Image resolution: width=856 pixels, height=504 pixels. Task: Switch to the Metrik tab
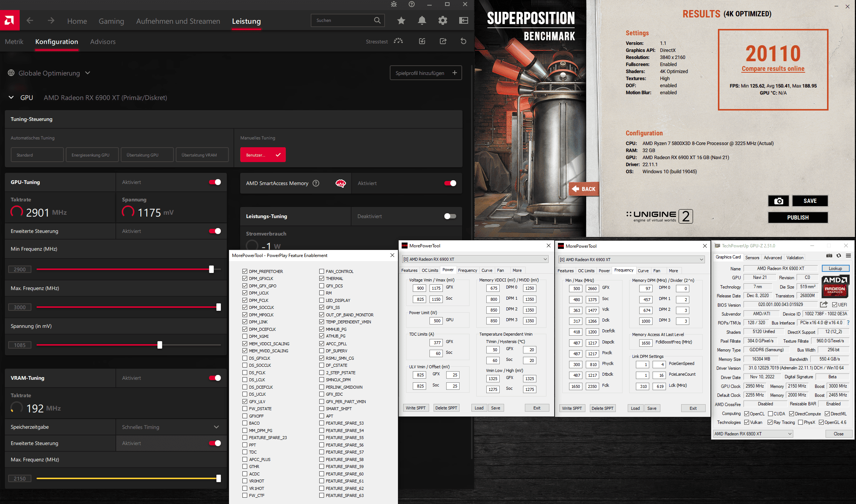pyautogui.click(x=14, y=42)
